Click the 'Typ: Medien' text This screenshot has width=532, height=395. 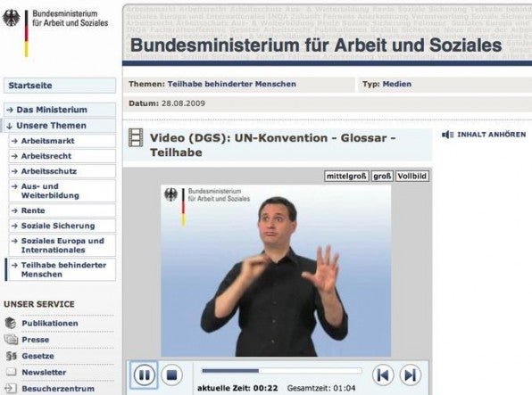click(387, 84)
